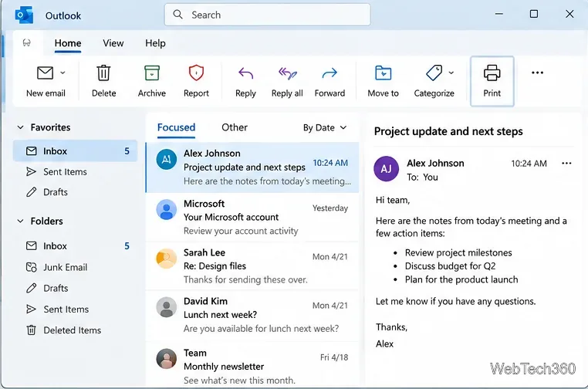This screenshot has height=389, width=588.
Task: Switch to the Focused inbox tab
Action: (x=176, y=127)
